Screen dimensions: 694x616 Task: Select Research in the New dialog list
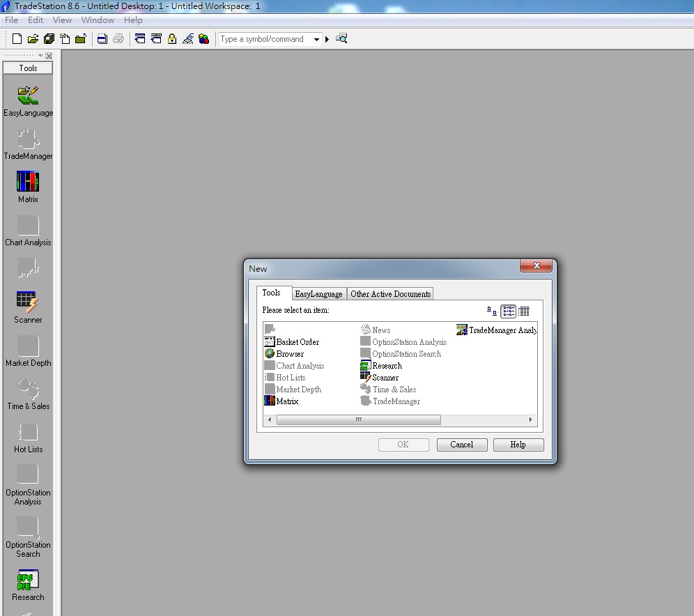click(x=381, y=366)
